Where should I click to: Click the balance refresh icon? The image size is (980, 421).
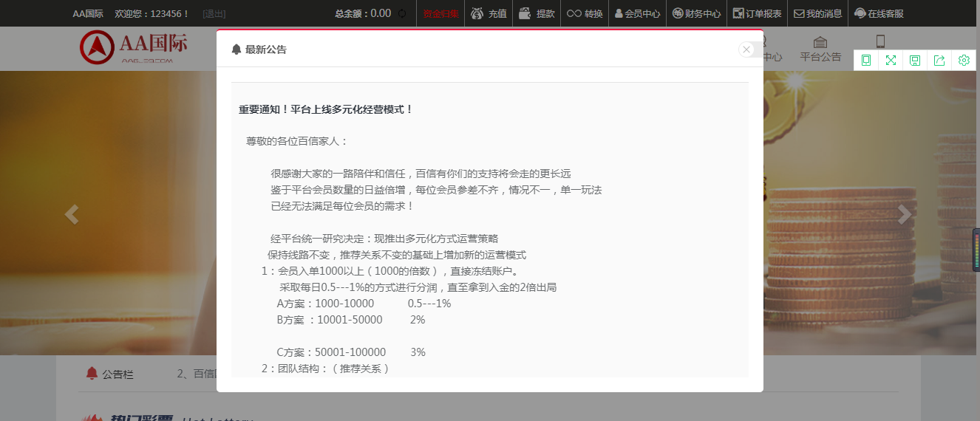402,13
